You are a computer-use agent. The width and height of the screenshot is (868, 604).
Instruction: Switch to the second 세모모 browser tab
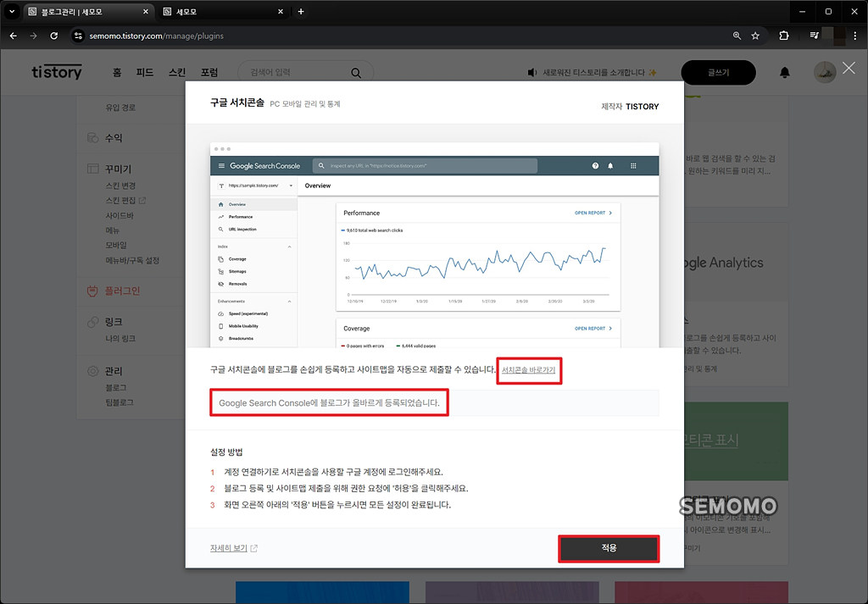coord(223,12)
